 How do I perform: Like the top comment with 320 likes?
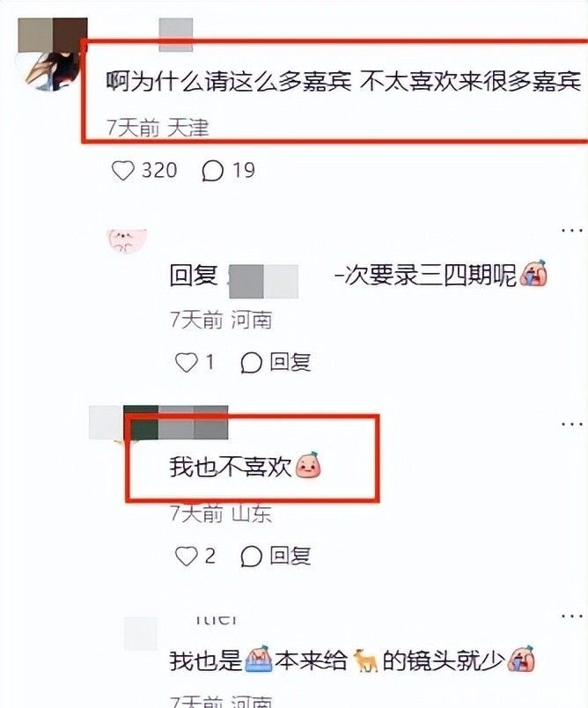tap(122, 171)
